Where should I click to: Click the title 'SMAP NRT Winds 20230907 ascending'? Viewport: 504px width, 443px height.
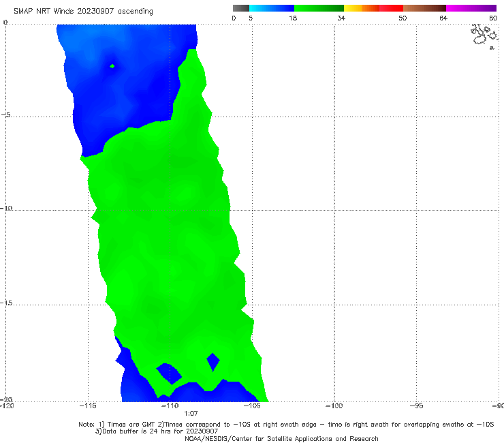point(83,12)
